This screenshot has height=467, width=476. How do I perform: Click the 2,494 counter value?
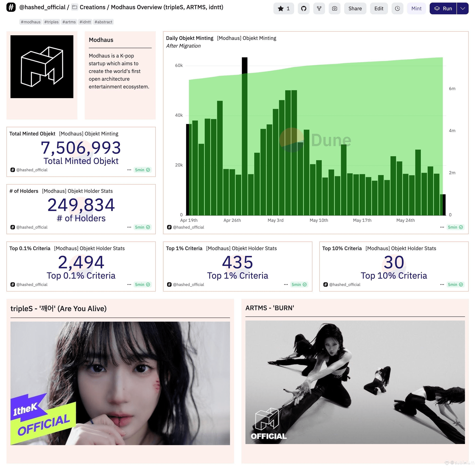pyautogui.click(x=81, y=262)
